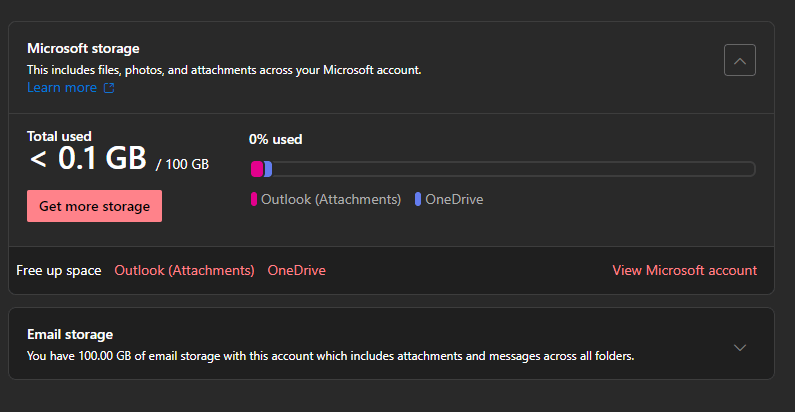This screenshot has height=412, width=795.
Task: Click the empty part of the storage usage bar
Action: 514,169
